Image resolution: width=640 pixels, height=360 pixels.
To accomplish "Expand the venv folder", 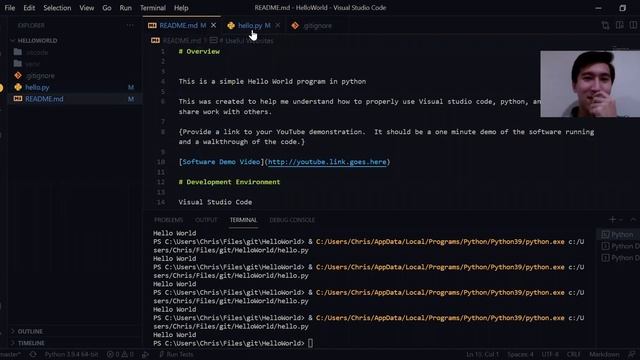I will [x=33, y=64].
